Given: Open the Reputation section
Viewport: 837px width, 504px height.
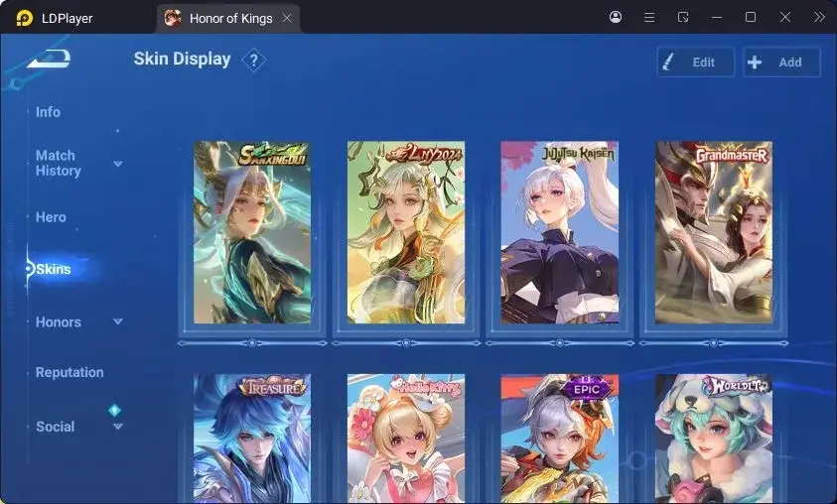Looking at the screenshot, I should pos(70,372).
